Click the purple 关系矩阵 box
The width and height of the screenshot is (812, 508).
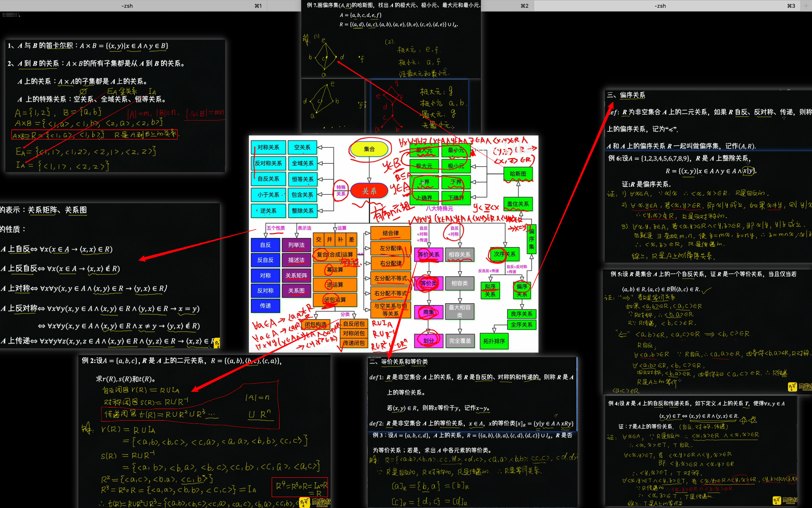point(296,276)
